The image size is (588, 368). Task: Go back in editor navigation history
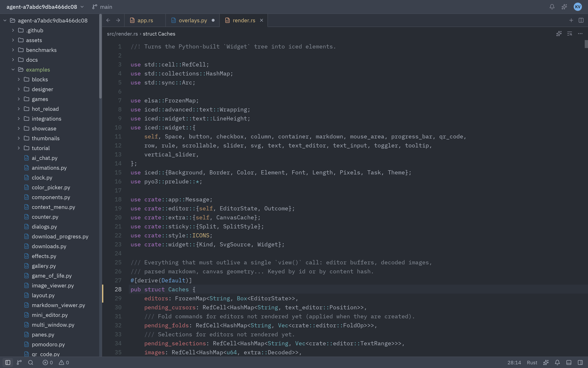click(x=108, y=20)
